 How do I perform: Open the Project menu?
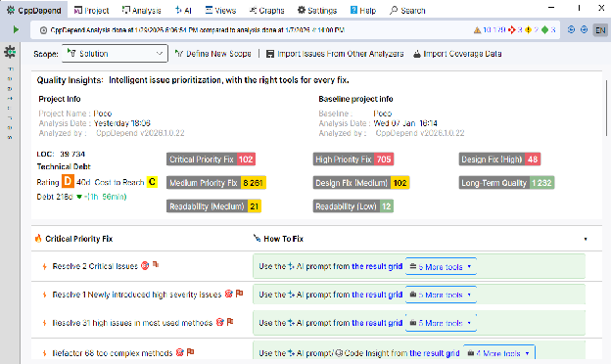point(92,11)
